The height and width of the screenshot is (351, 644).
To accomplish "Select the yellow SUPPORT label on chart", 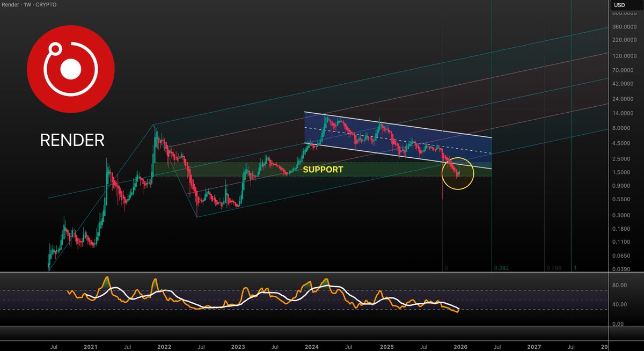I will [x=323, y=170].
